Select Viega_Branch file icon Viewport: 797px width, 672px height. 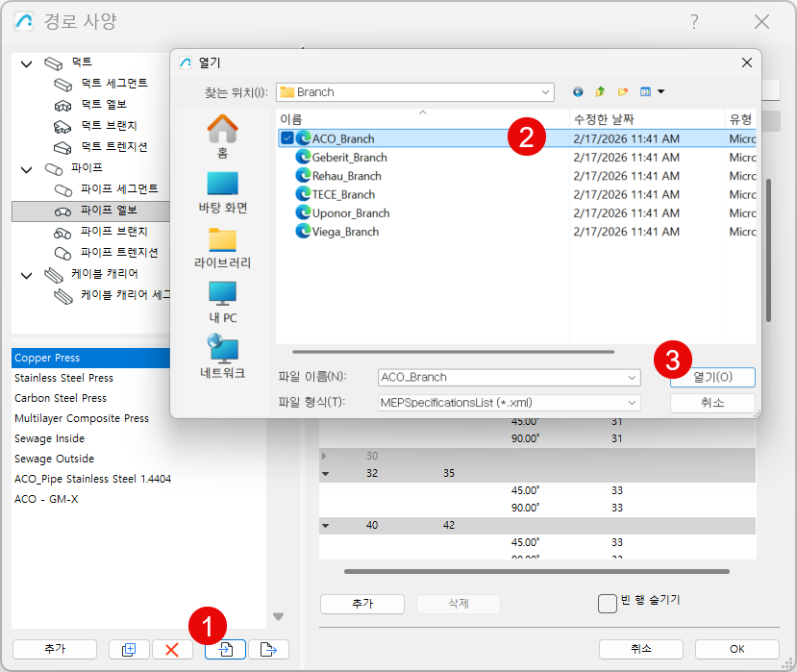pos(303,232)
